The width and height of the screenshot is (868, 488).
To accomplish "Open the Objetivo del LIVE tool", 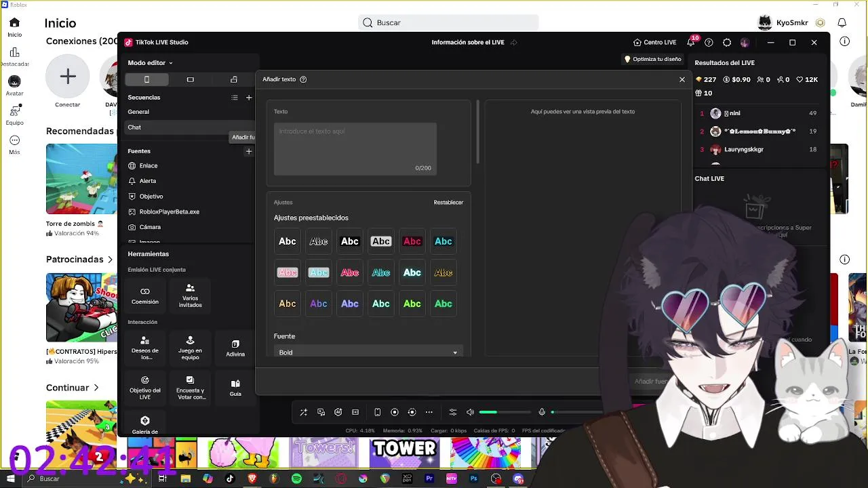I will pos(145,388).
